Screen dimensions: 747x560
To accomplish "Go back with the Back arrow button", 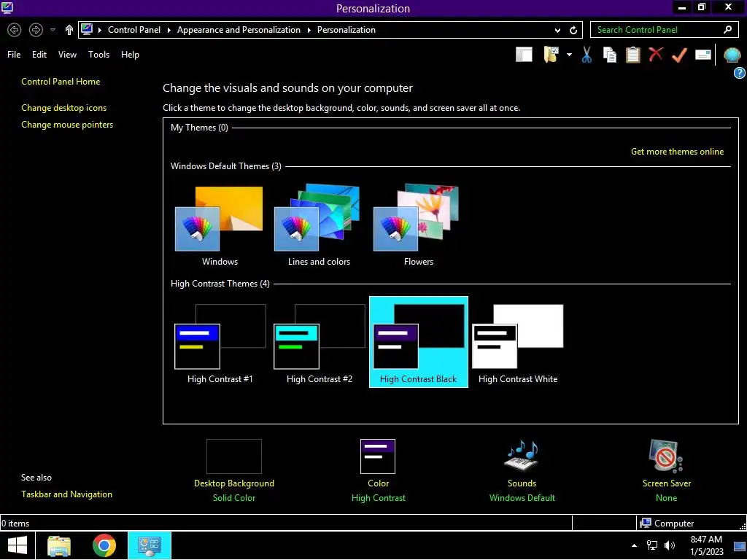I will coord(15,30).
